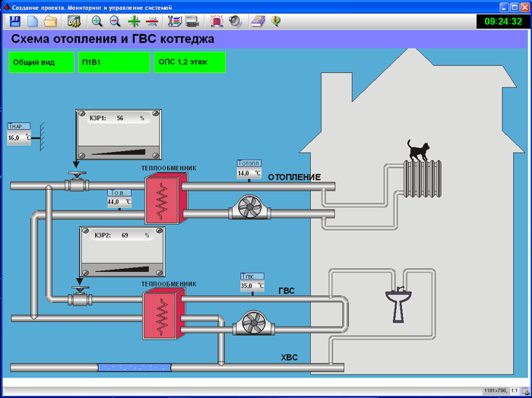
Task: Click the printer icon in toolbar
Action: click(x=192, y=21)
